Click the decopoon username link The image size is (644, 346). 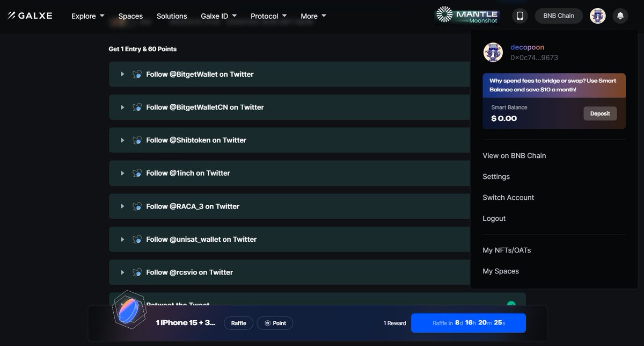[527, 47]
